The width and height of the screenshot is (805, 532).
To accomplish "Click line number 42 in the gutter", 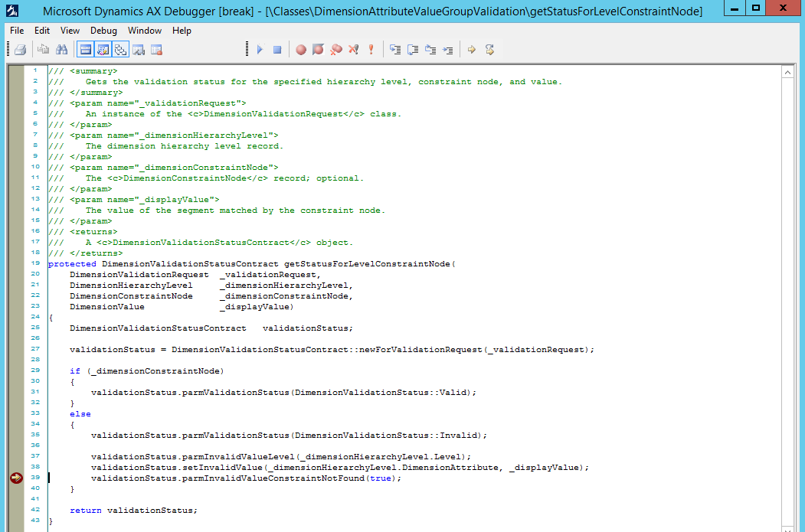I will [x=35, y=510].
